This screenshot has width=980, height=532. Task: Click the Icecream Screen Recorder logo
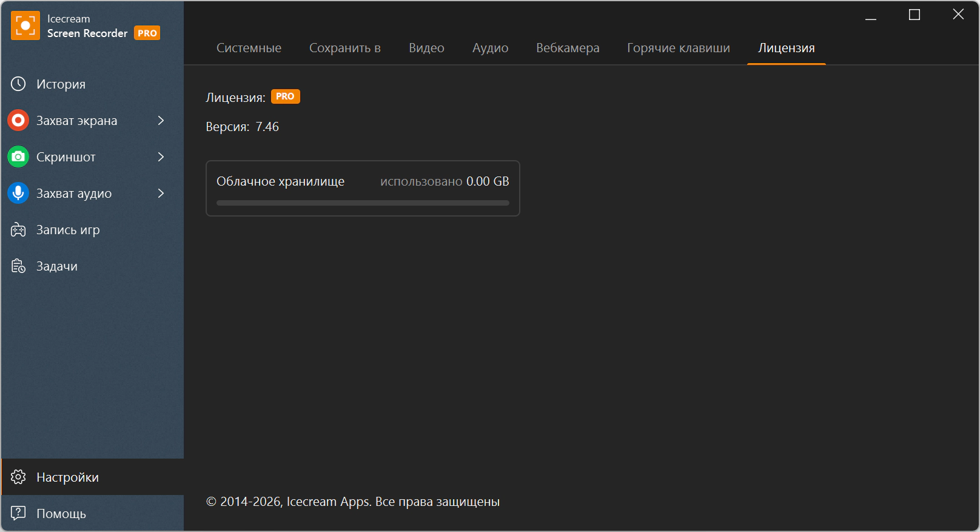point(25,25)
